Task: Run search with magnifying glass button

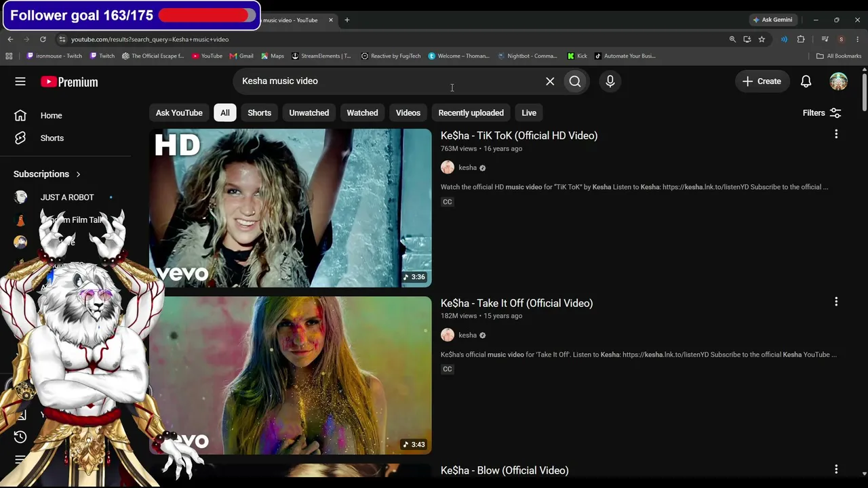Action: (x=575, y=81)
